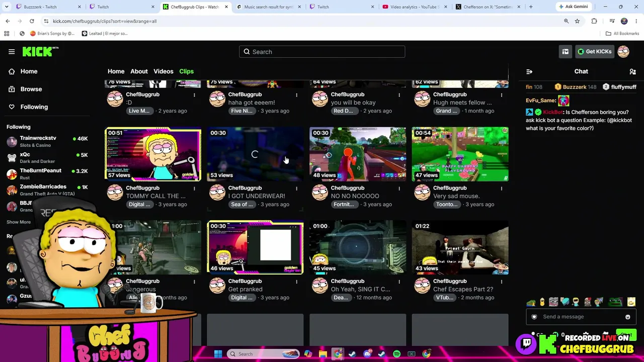Open Trainwreckstv channel in Following

(x=47, y=141)
